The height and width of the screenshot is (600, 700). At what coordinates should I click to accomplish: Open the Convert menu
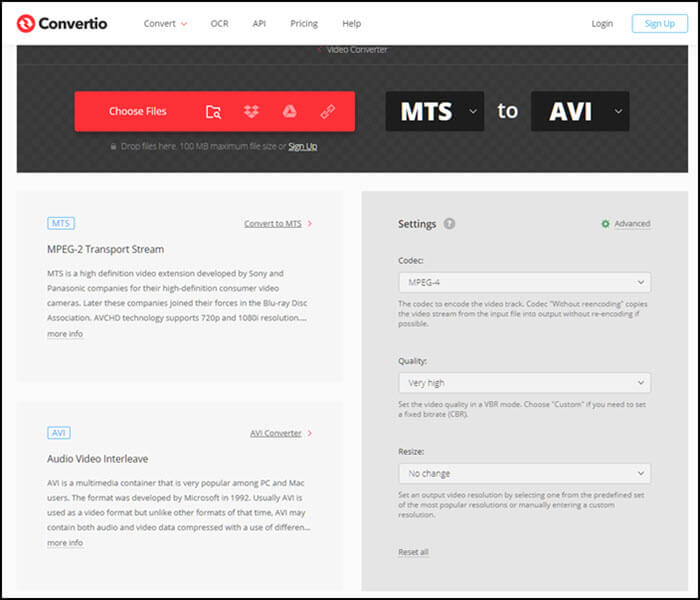point(165,23)
